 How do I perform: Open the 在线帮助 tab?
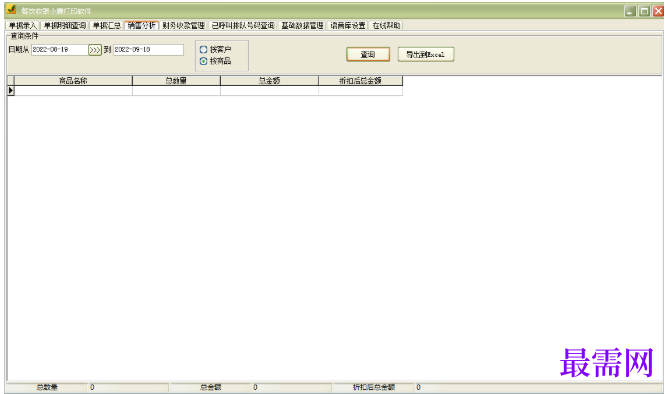pyautogui.click(x=386, y=26)
